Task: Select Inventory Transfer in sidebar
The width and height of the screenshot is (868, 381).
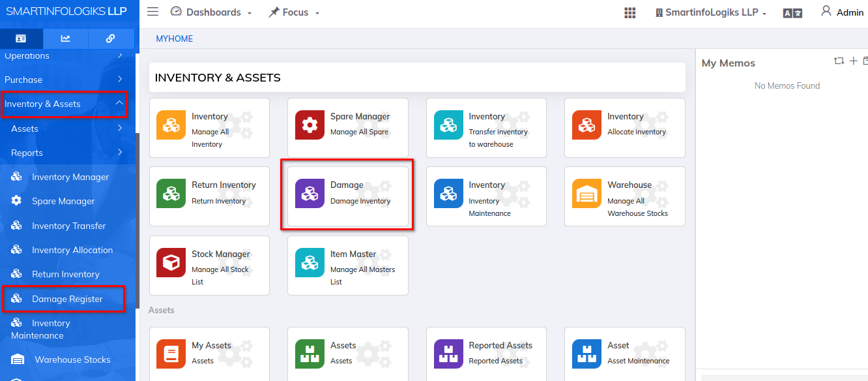Action: point(68,226)
